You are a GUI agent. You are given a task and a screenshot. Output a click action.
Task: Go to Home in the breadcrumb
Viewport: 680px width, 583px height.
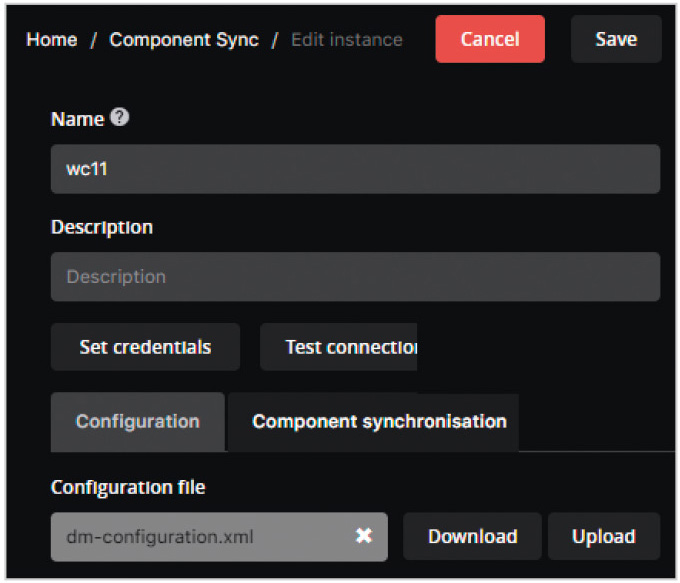51,40
